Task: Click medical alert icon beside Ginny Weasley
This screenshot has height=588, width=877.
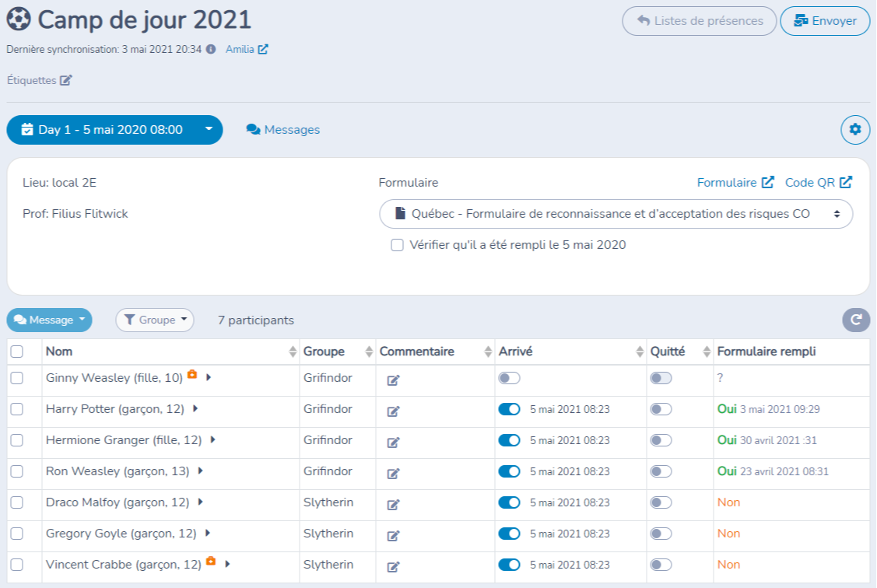Action: [192, 374]
